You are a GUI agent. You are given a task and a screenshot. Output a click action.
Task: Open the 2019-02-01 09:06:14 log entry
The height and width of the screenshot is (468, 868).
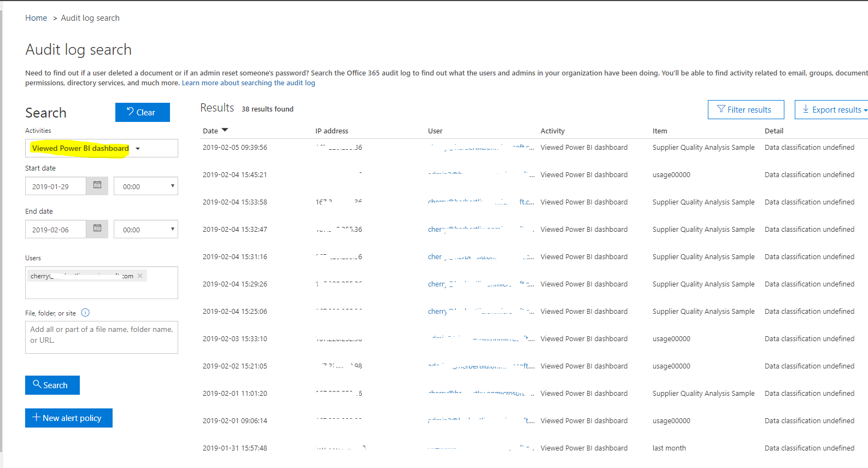coord(534,421)
